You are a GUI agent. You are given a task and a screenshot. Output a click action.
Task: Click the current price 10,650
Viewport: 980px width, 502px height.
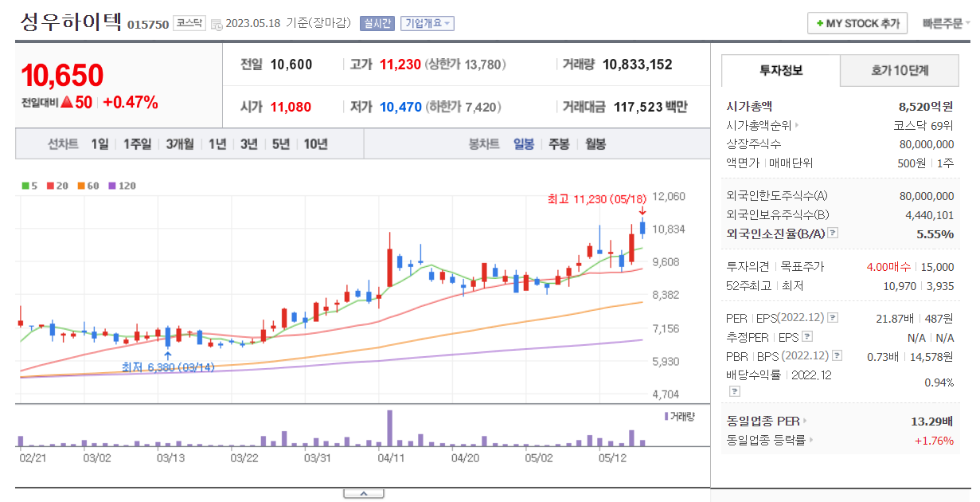[62, 76]
